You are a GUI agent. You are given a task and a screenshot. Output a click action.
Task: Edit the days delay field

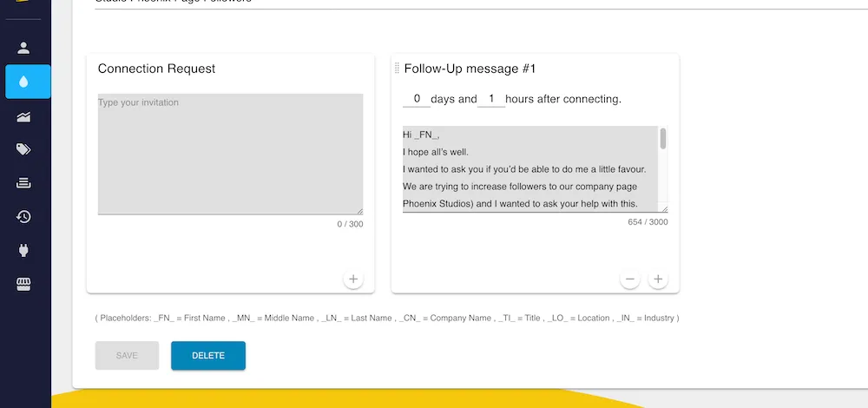coord(417,99)
